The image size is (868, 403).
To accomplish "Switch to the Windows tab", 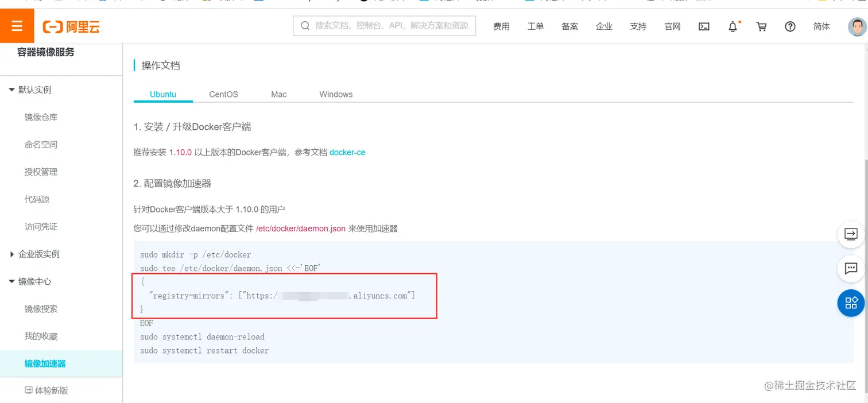I will pos(336,94).
